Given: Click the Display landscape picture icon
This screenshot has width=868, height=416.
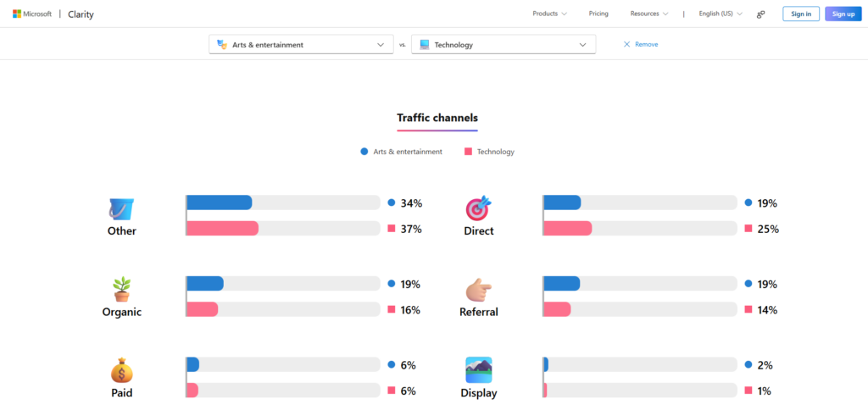Looking at the screenshot, I should (478, 370).
